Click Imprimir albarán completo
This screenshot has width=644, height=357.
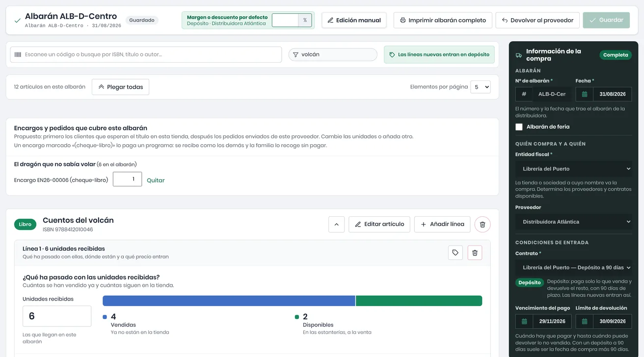coord(443,20)
